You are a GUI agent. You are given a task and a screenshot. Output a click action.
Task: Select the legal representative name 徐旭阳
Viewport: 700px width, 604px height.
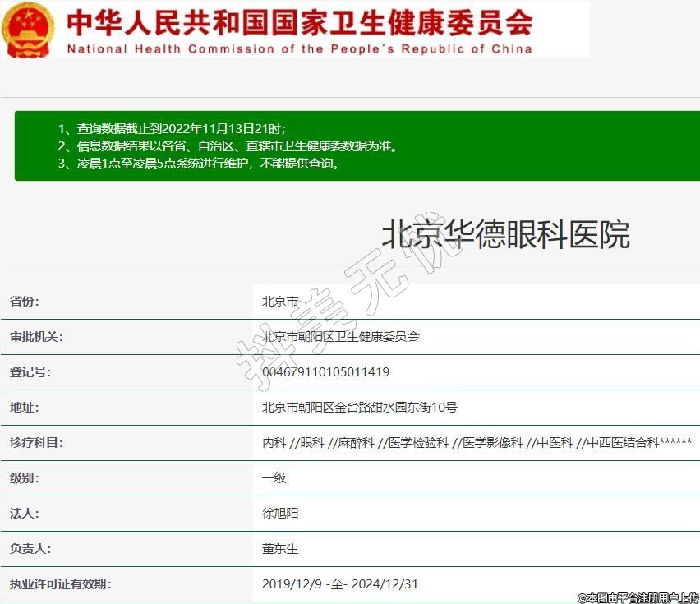click(280, 514)
